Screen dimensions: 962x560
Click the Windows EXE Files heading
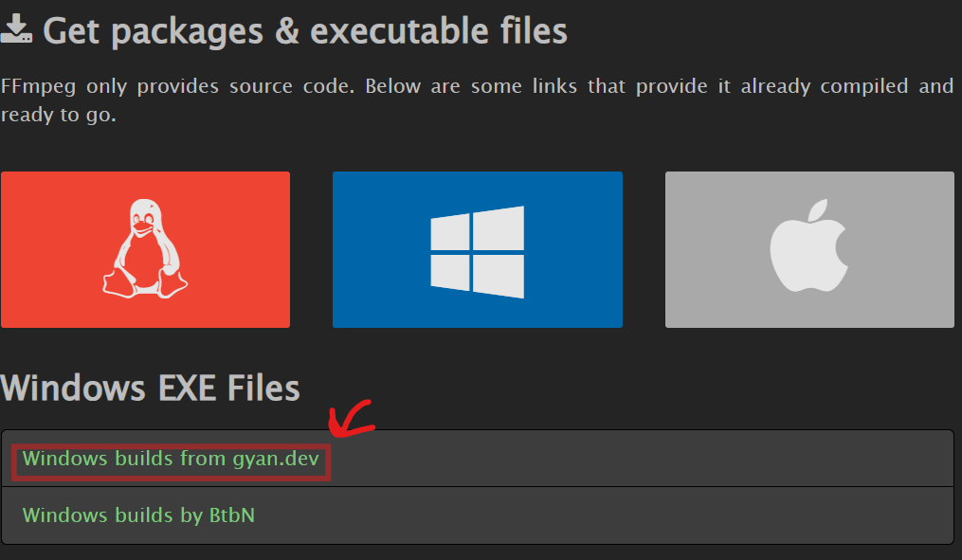(x=151, y=388)
